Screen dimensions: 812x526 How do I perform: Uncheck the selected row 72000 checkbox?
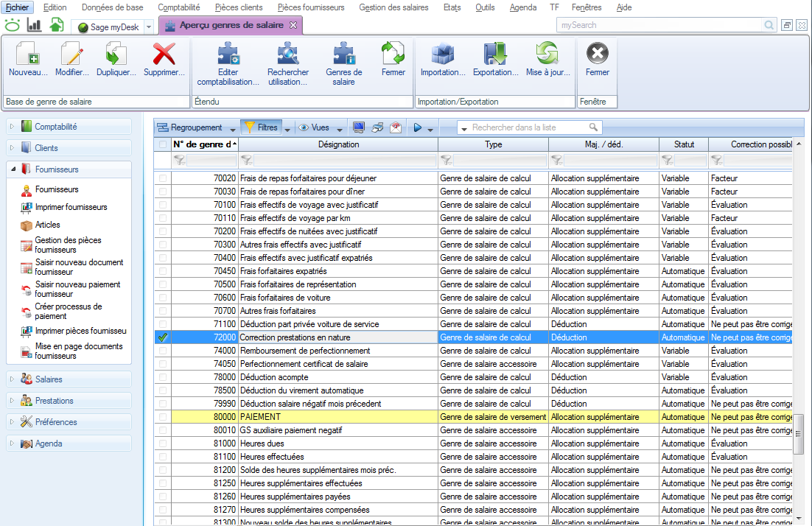162,337
